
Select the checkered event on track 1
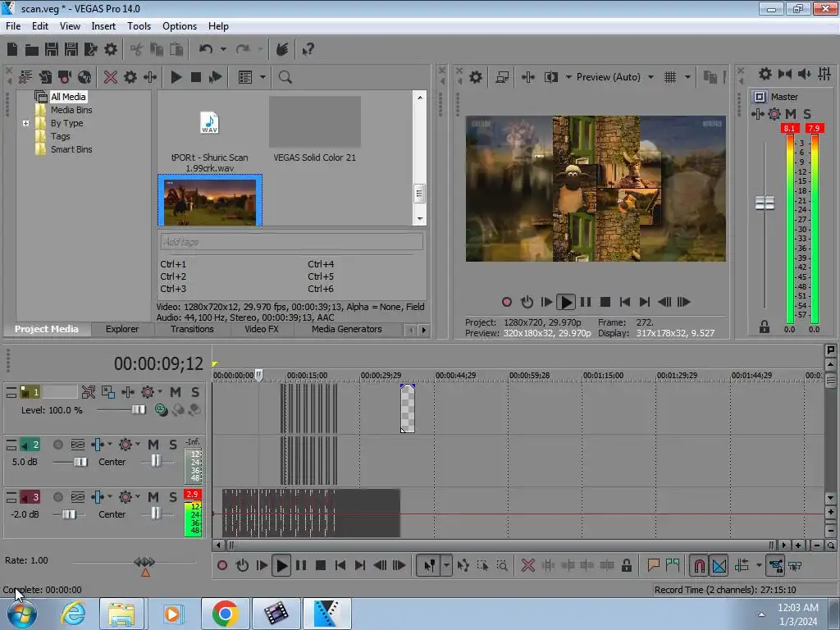click(408, 409)
